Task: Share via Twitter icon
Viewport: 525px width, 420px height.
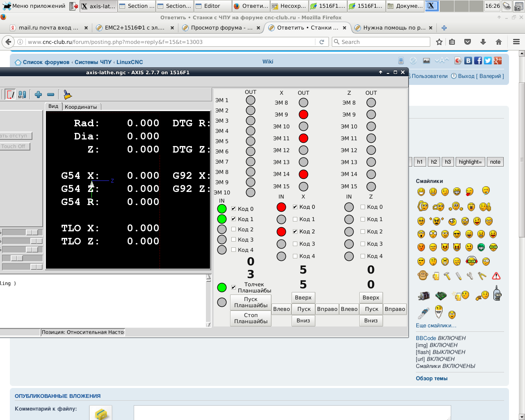Action: [x=488, y=61]
